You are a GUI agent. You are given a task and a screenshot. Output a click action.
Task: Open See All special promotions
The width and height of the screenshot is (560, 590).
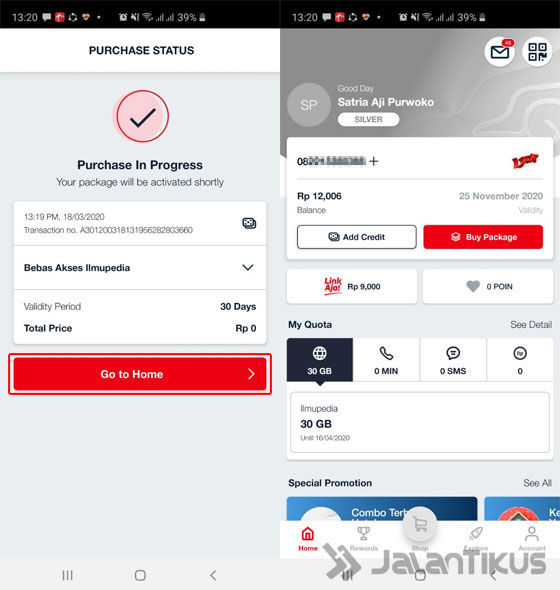pos(537,483)
